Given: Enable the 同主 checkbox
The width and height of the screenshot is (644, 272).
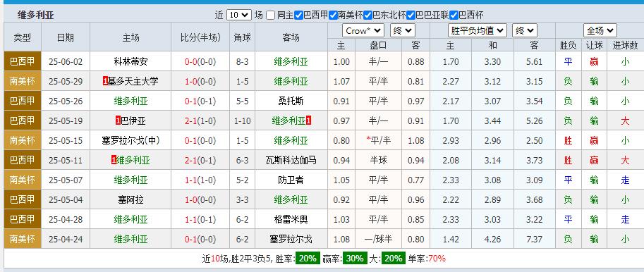Looking at the screenshot, I should click(x=270, y=16).
